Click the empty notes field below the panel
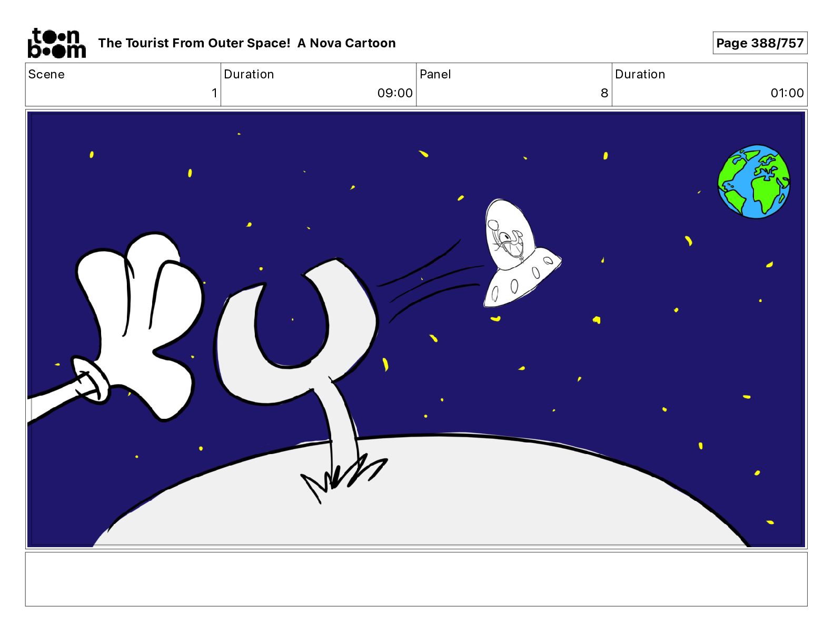Viewport: 834px width, 644px height. (x=416, y=579)
